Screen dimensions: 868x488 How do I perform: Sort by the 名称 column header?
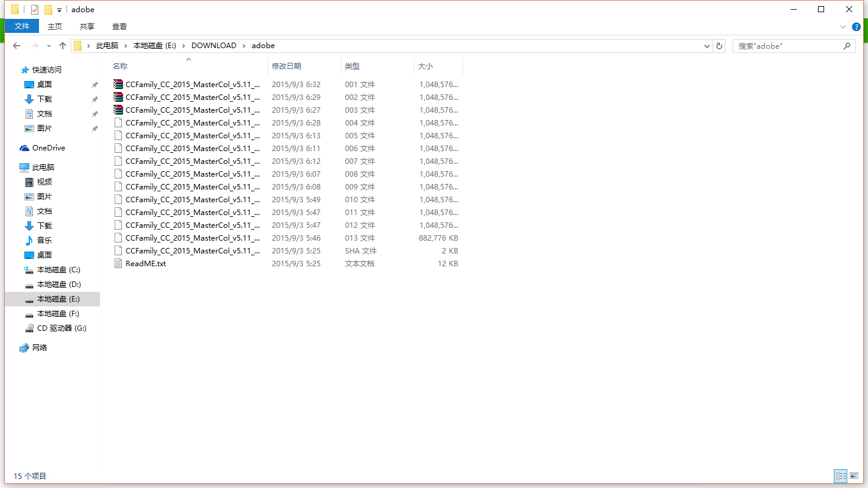(120, 66)
